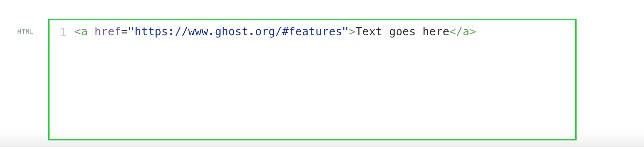Image resolution: width=644 pixels, height=147 pixels.
Task: Click the href attribute name
Action: click(x=107, y=32)
